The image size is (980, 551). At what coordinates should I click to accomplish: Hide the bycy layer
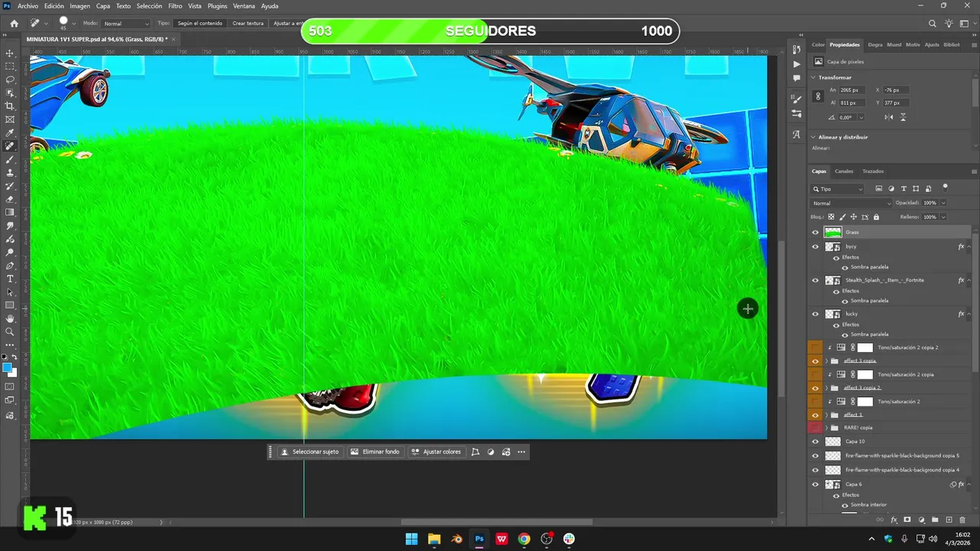click(815, 246)
